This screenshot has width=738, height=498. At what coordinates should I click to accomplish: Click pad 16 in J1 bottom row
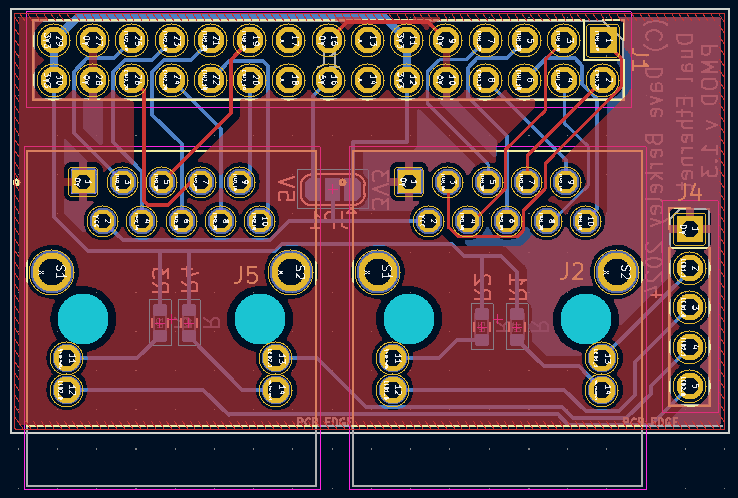328,80
